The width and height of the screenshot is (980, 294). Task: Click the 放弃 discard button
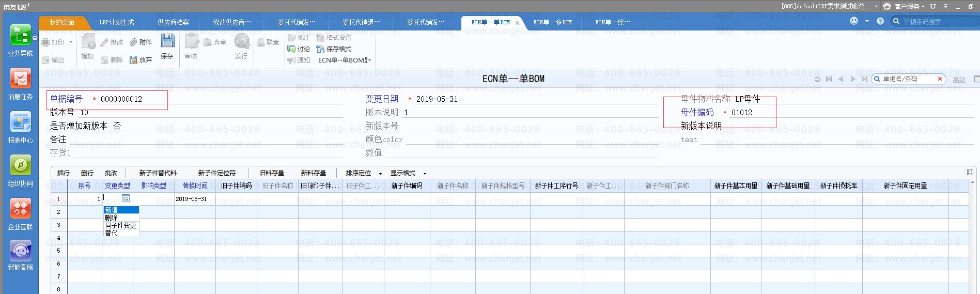click(141, 60)
